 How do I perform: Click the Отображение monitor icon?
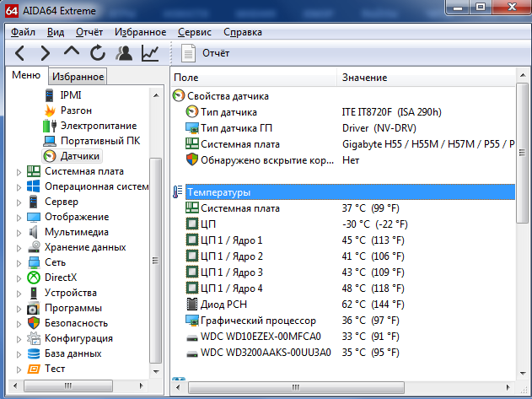tap(34, 217)
